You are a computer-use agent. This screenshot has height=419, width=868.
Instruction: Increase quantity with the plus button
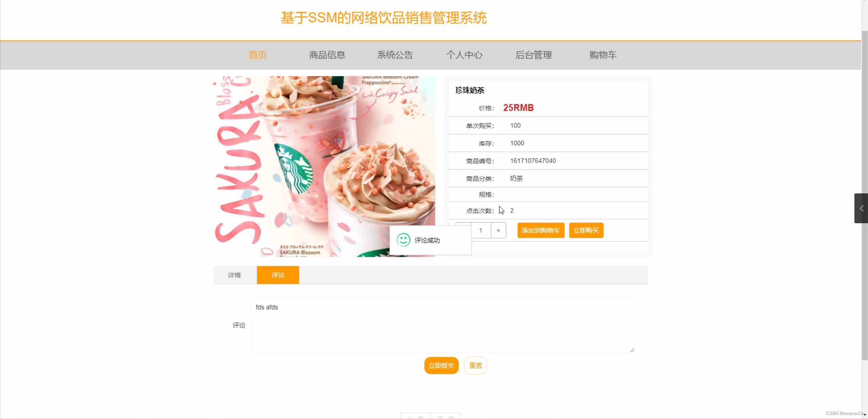click(x=498, y=230)
